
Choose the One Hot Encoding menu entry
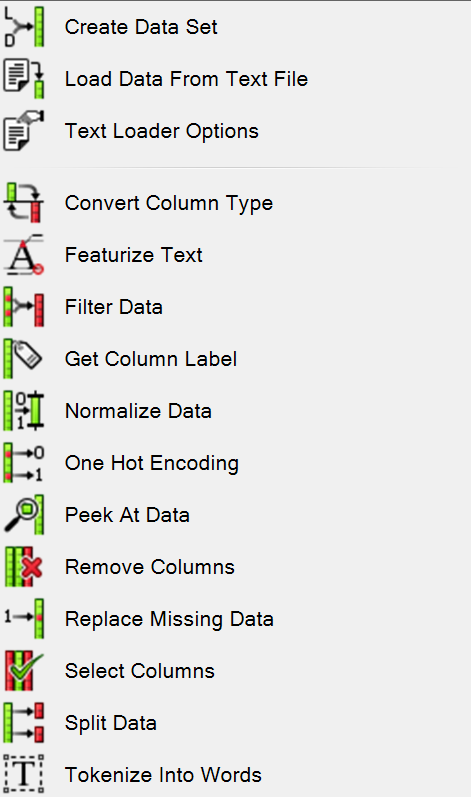[235, 463]
